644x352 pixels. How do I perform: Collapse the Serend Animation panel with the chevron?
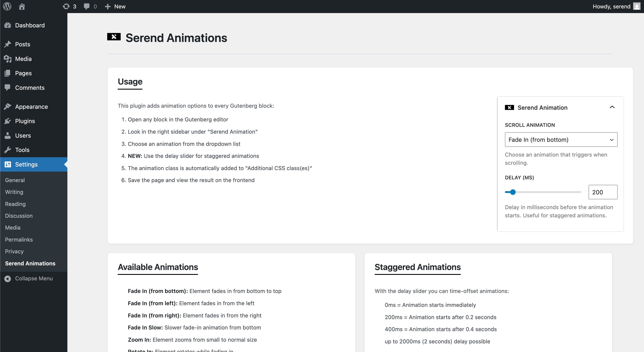612,107
